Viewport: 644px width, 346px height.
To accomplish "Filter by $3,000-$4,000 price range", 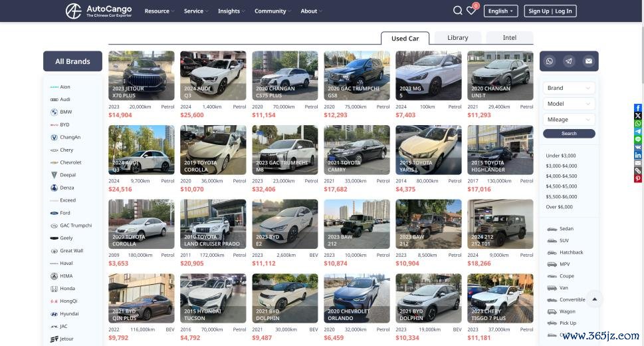I will coord(561,166).
